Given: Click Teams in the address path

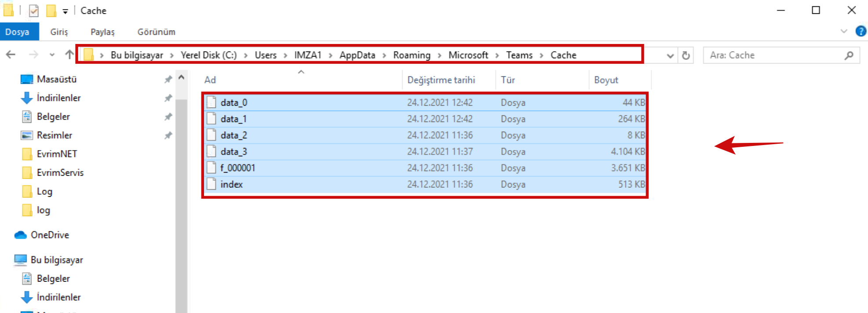Looking at the screenshot, I should [519, 55].
